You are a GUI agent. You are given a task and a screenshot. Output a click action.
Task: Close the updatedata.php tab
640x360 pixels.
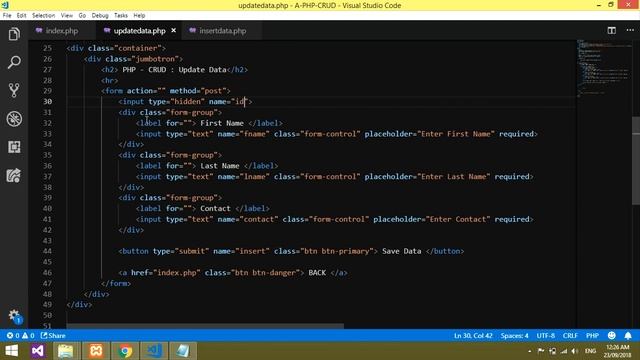[173, 31]
